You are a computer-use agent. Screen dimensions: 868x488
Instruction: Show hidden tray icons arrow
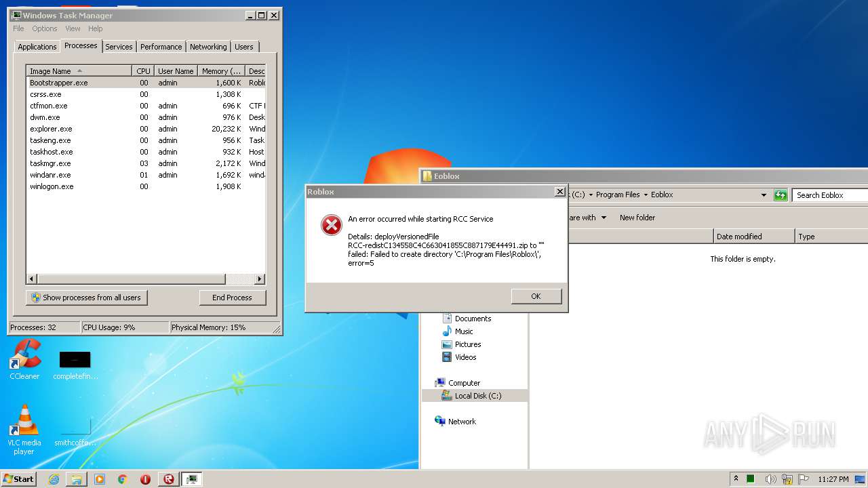coord(736,479)
